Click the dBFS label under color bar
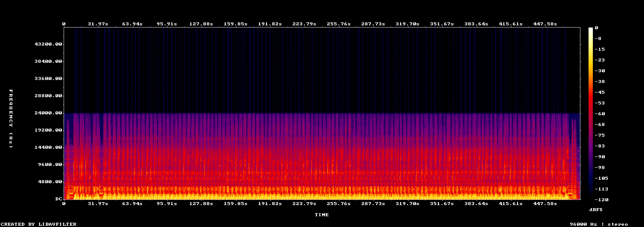Viewport: 644px width, 227px height. (x=596, y=209)
